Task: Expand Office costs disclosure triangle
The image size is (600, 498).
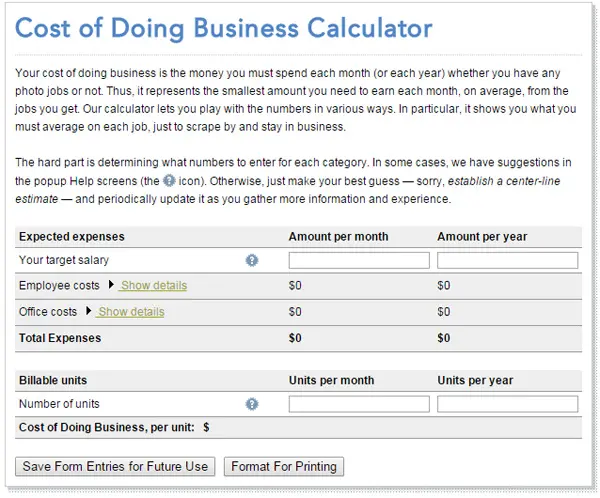Action: pos(88,310)
